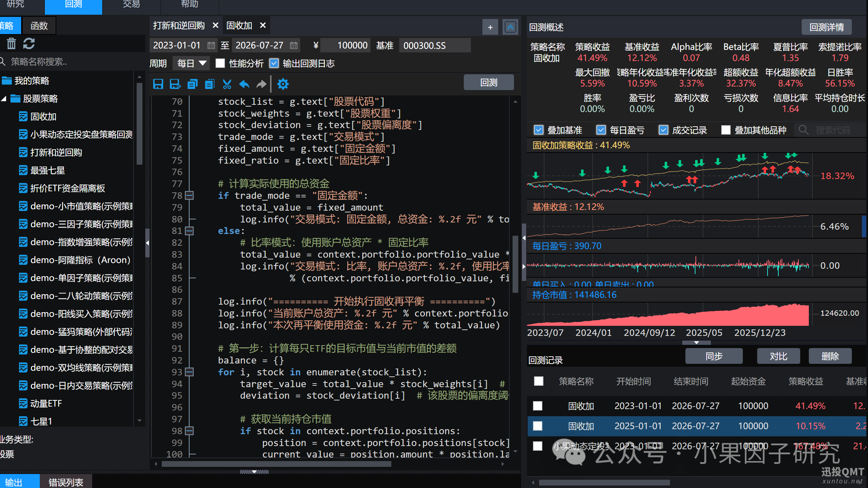Collapse code fold at line 78
This screenshot has width=868, height=488.
pos(189,196)
